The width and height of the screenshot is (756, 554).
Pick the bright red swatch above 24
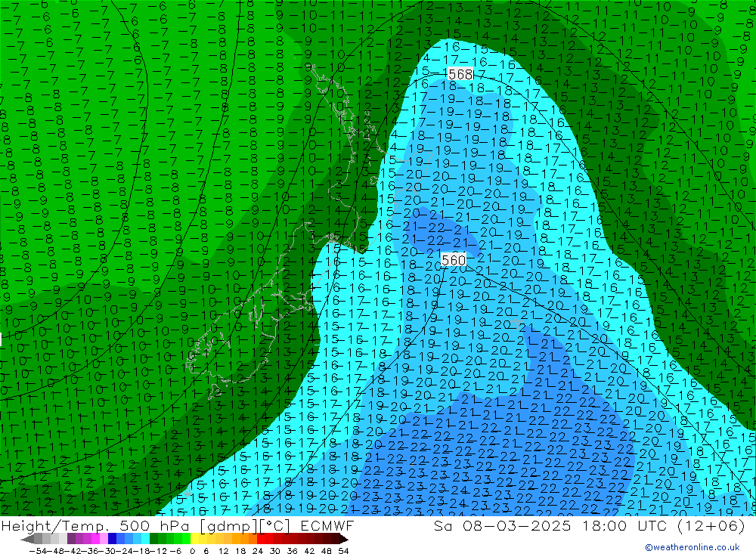(x=261, y=539)
